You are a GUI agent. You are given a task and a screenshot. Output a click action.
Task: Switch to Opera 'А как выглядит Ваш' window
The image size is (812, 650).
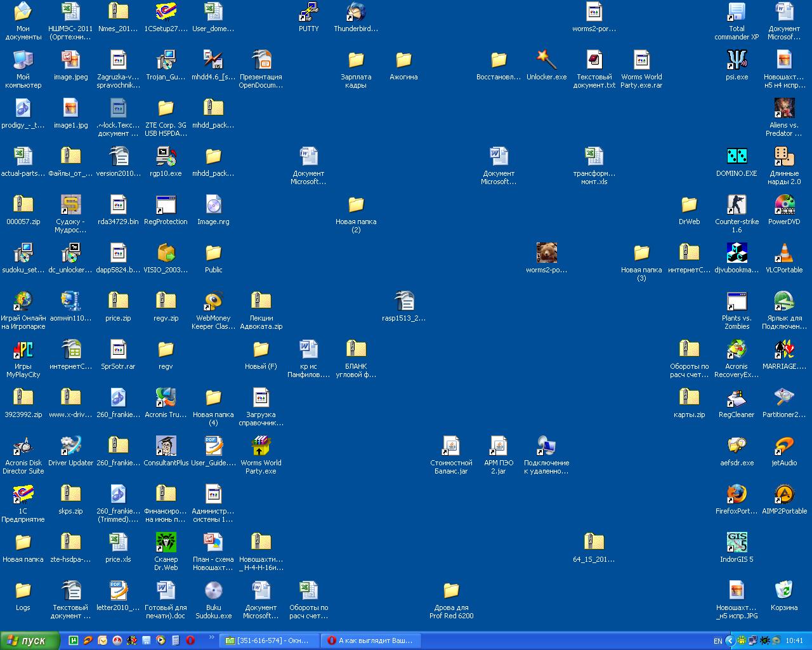tap(369, 640)
